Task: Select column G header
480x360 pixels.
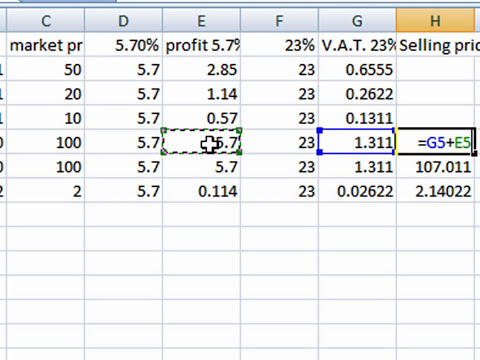Action: point(357,21)
